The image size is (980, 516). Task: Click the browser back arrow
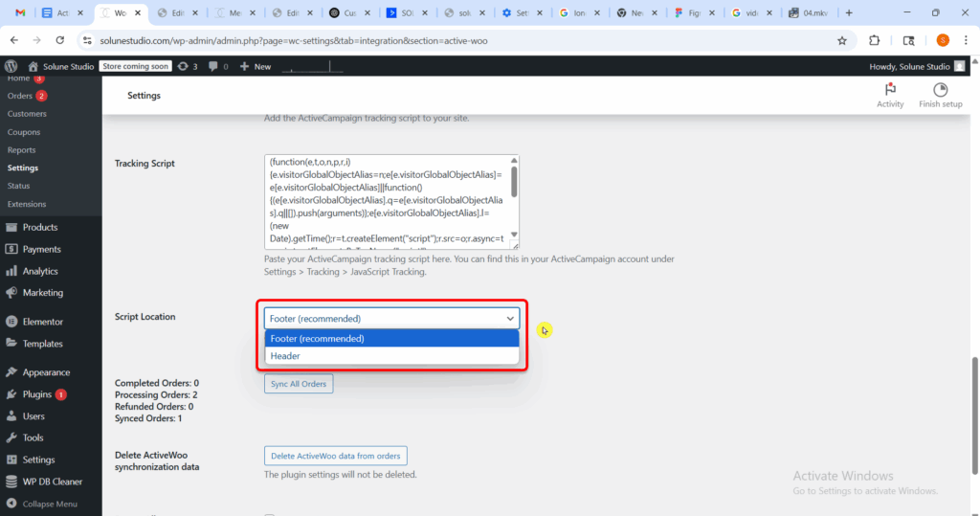click(x=13, y=40)
